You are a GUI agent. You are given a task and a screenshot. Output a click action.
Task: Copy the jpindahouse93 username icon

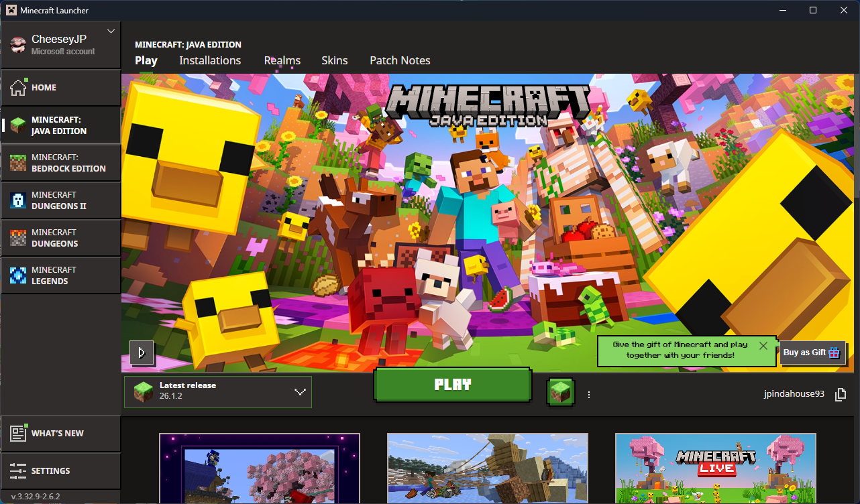[840, 395]
